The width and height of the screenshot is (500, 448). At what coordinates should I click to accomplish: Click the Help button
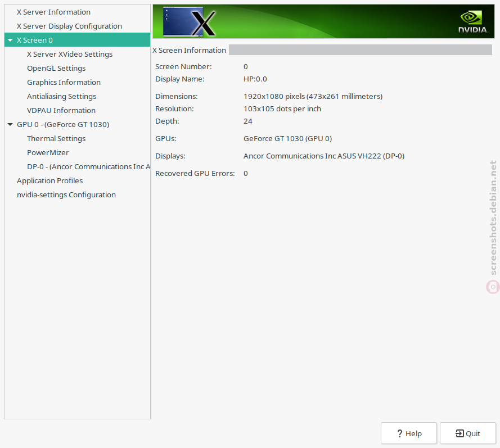(x=409, y=433)
